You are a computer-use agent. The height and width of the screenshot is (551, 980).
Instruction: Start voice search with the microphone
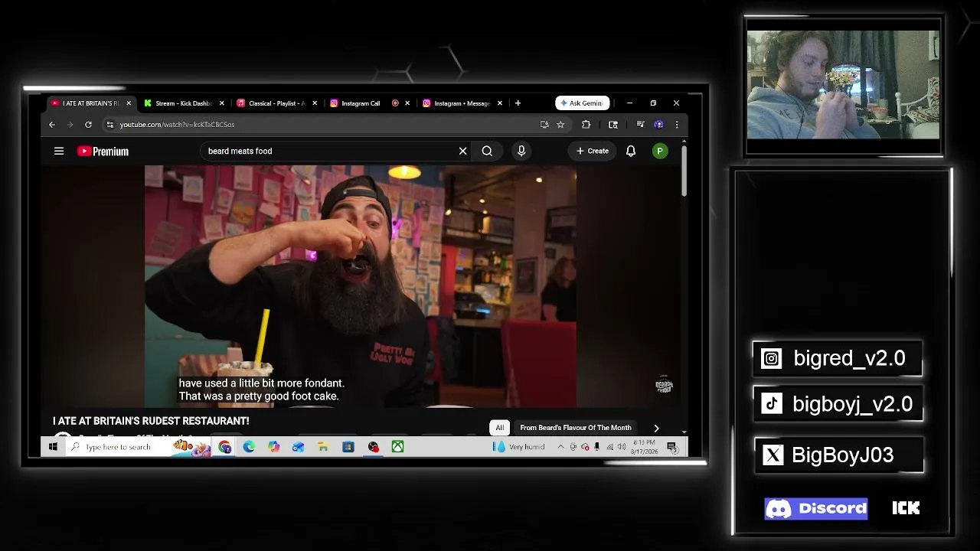point(521,151)
